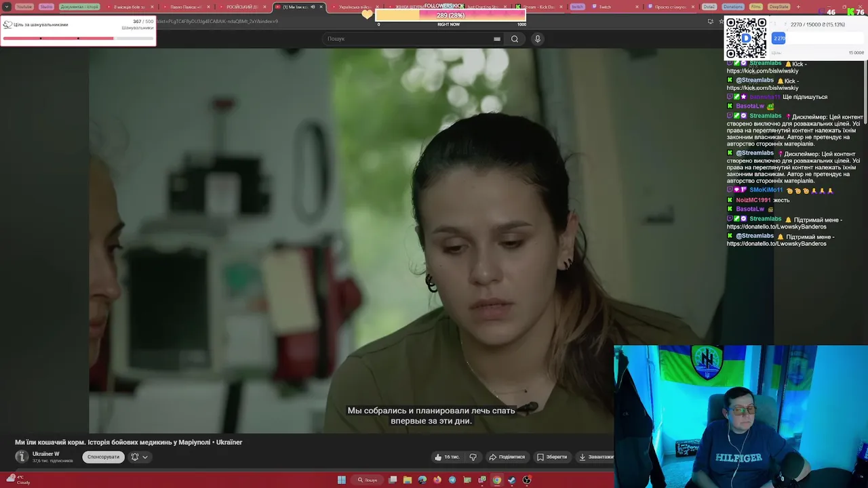Screen dimensions: 868x488
Task: Click the SMoKiMo11 username in chat
Action: point(766,190)
